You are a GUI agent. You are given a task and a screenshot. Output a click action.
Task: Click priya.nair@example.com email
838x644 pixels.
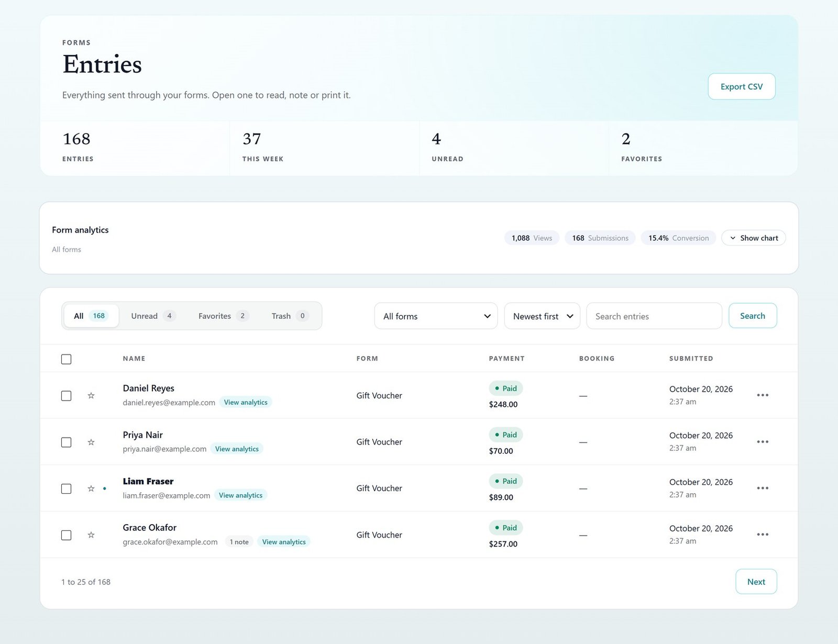coord(164,449)
